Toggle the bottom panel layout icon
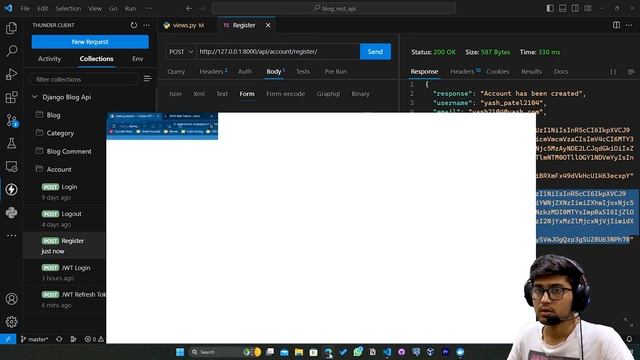This screenshot has height=360, width=640. [562, 8]
